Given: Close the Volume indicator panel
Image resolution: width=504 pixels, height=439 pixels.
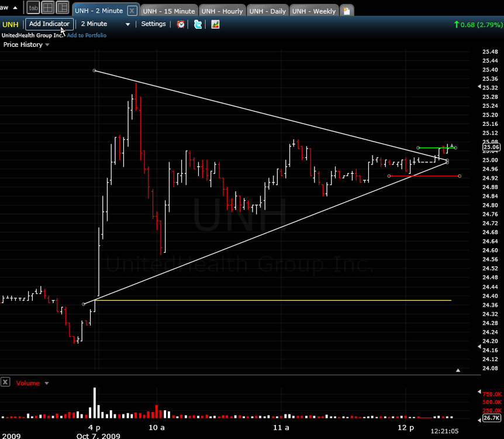Looking at the screenshot, I should (5, 382).
